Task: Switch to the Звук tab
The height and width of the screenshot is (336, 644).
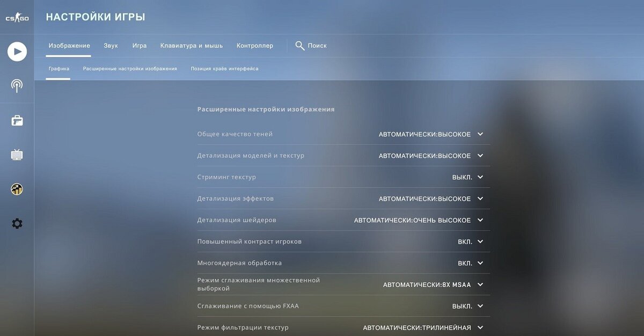Action: point(111,46)
